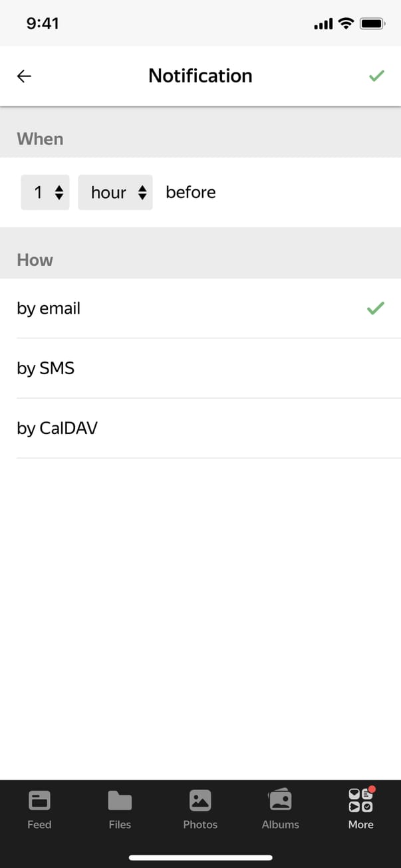
Task: Open the number dropdown showing 1
Action: point(45,193)
